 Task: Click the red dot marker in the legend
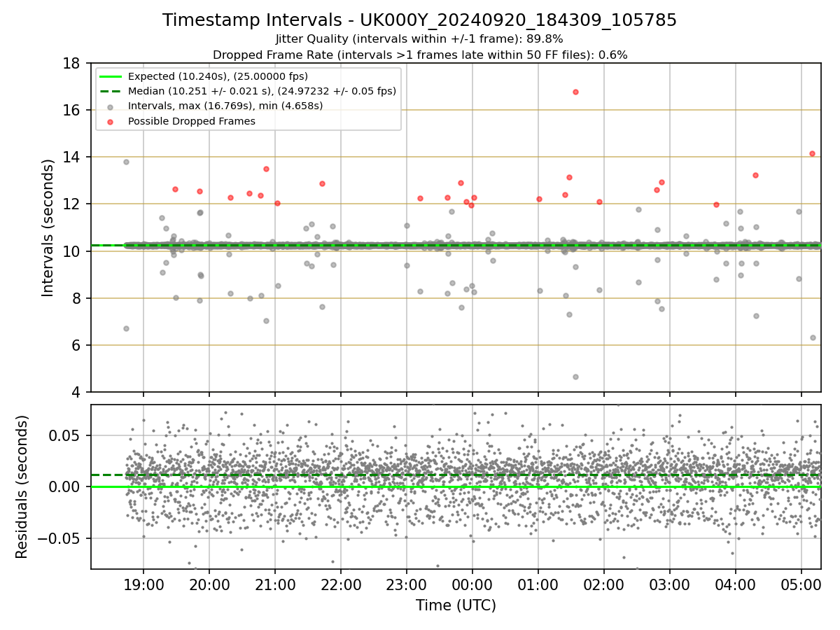(x=111, y=121)
